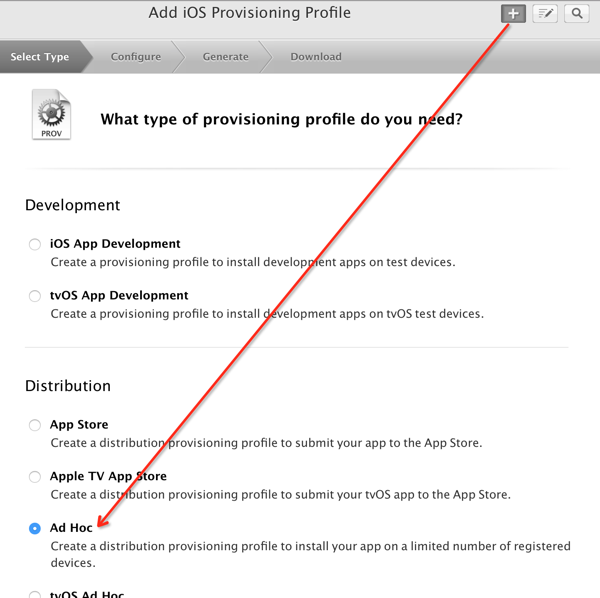
Task: Select App Store distribution radio button
Action: [35, 425]
